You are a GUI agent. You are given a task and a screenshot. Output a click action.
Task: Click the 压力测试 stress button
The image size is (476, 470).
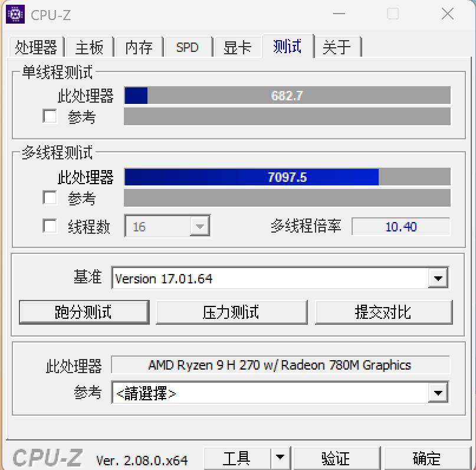coord(231,312)
